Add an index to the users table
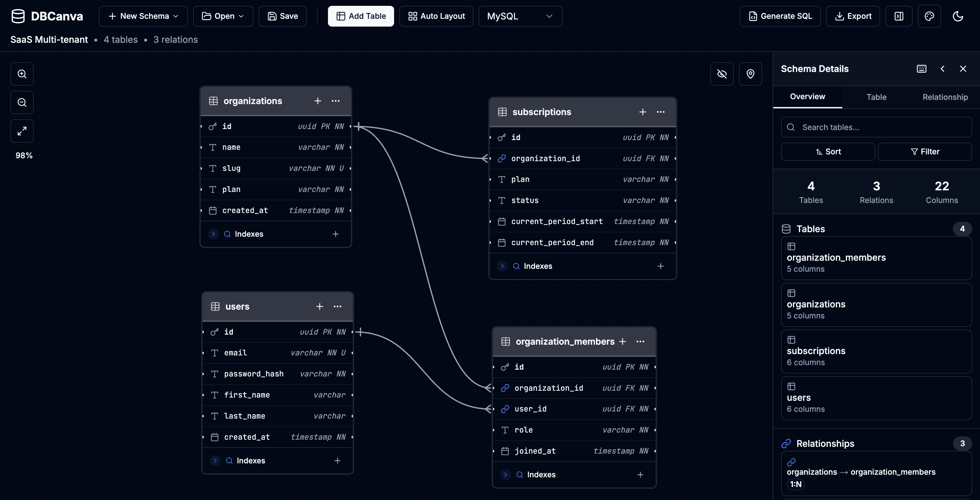Image resolution: width=980 pixels, height=500 pixels. click(x=337, y=460)
